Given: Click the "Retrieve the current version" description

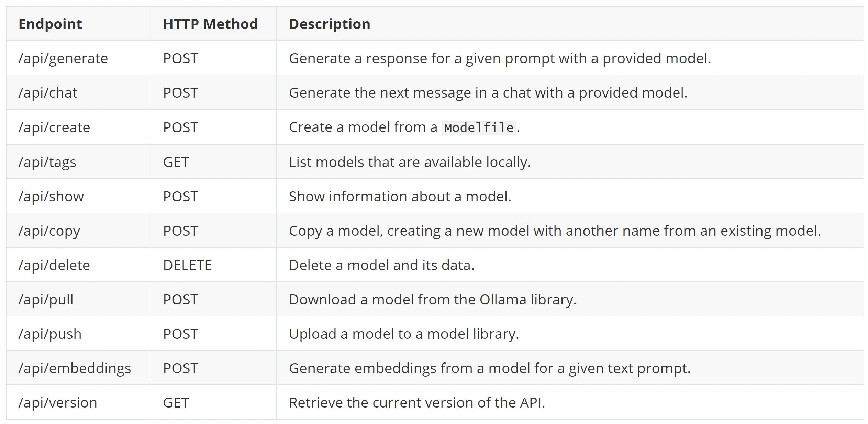Looking at the screenshot, I should (x=417, y=403).
